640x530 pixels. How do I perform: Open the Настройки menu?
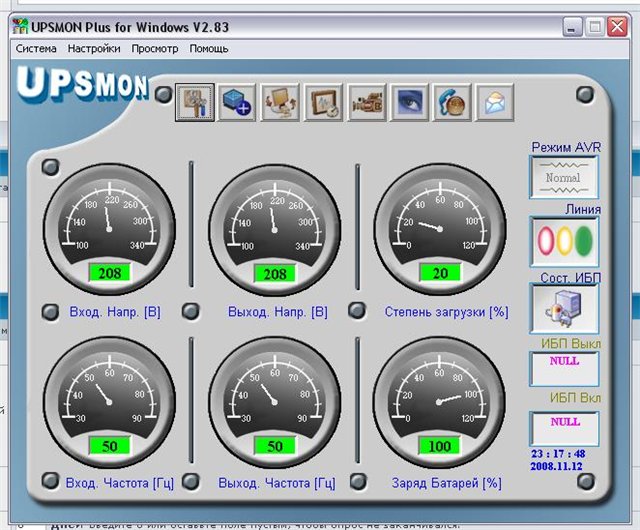click(x=94, y=48)
